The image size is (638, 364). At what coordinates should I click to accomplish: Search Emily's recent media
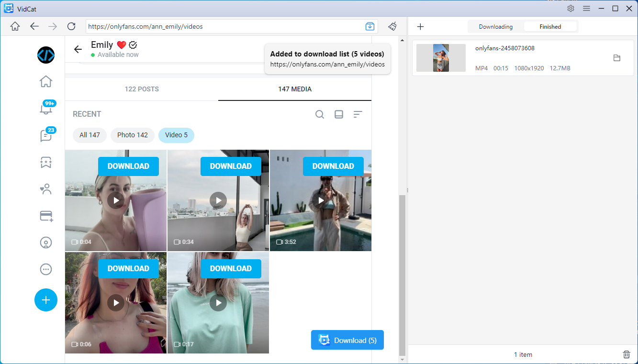coord(320,114)
